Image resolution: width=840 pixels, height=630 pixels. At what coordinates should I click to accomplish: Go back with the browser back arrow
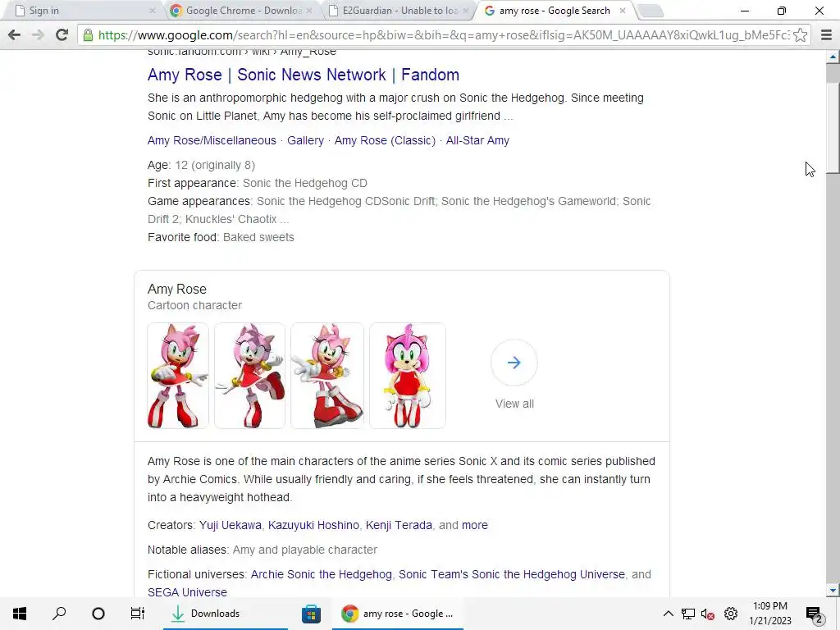click(x=15, y=35)
